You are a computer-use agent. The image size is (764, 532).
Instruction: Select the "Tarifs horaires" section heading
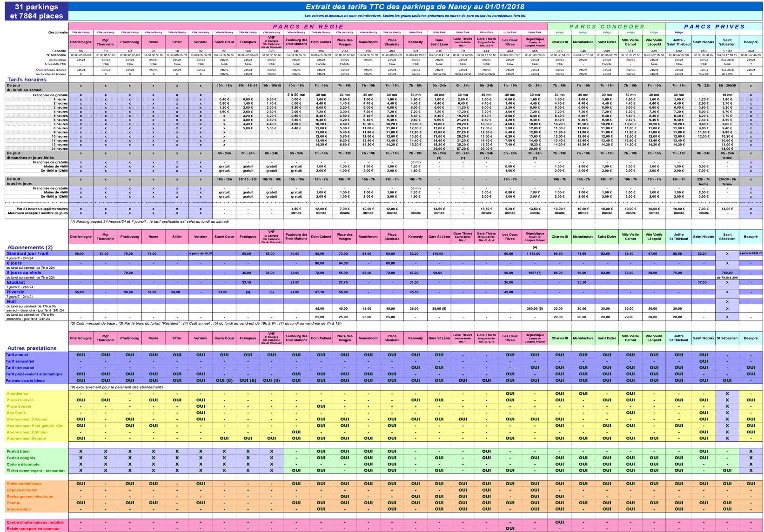pos(27,80)
